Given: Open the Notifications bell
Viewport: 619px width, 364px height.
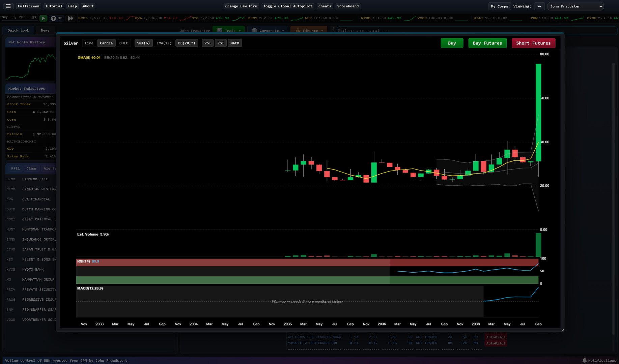Looking at the screenshot, I should click(x=585, y=360).
